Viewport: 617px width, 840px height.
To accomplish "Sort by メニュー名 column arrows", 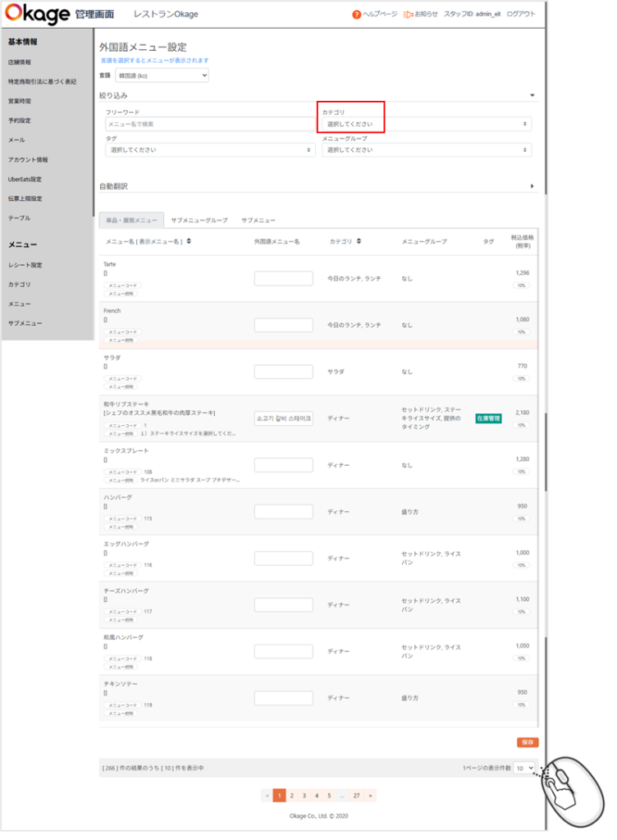I will [x=190, y=241].
